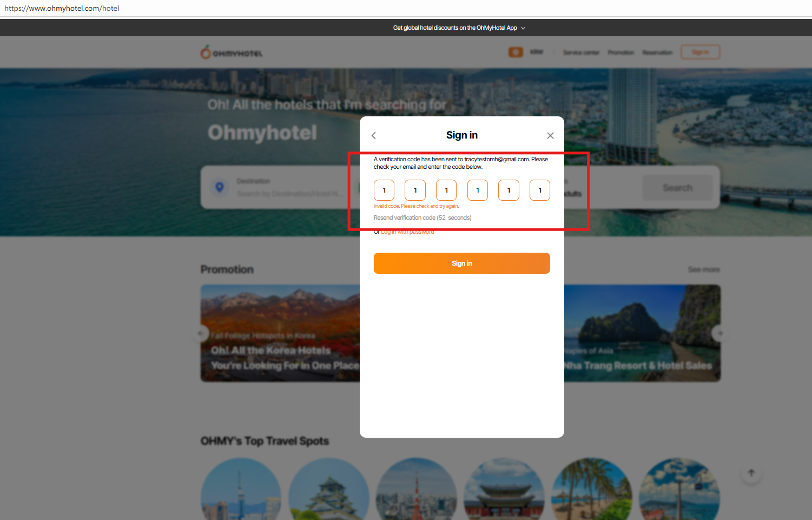Viewport: 812px width, 520px height.
Task: Click the second verification code digit box
Action: click(415, 190)
